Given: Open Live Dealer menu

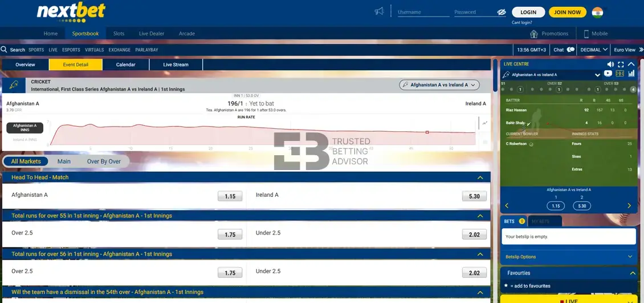Looking at the screenshot, I should coord(152,34).
